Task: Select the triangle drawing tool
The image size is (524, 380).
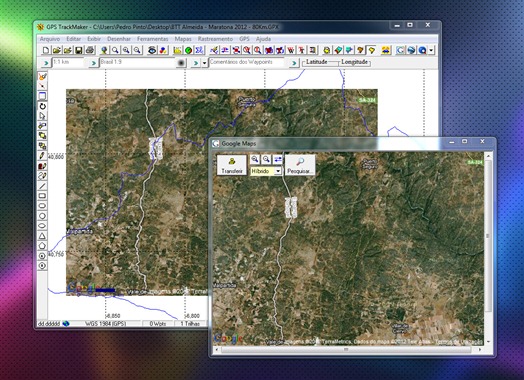Action: [x=42, y=236]
